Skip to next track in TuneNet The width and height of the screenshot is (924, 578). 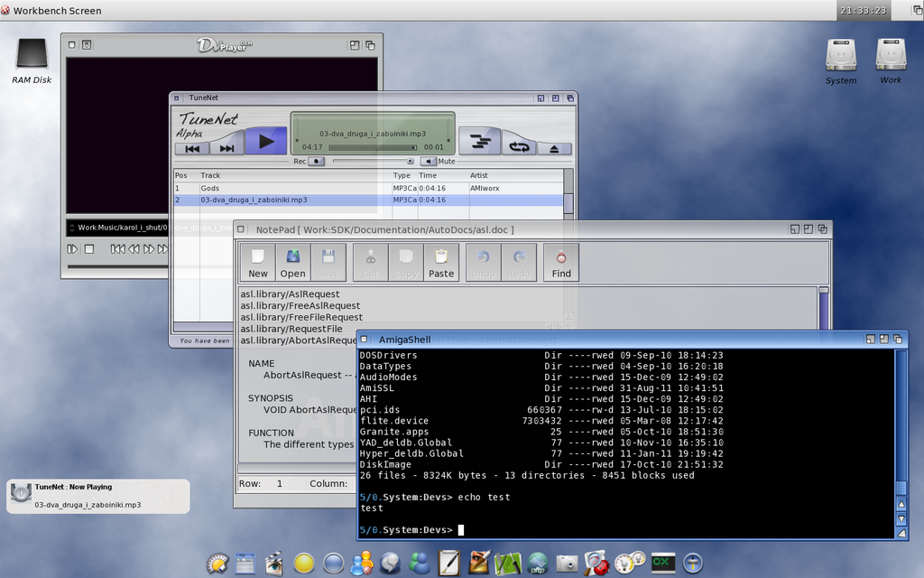[x=226, y=148]
